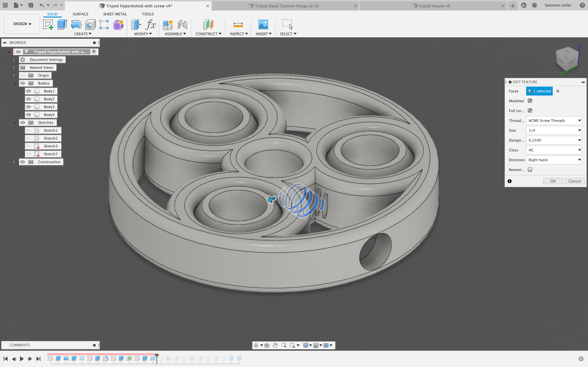Image resolution: width=588 pixels, height=367 pixels.
Task: Select Sketch7 in the browser tree
Action: coord(51,154)
